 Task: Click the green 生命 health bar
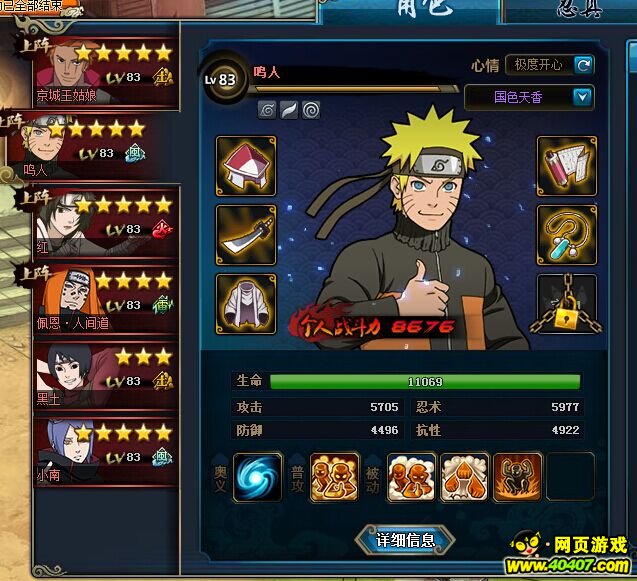pos(425,382)
